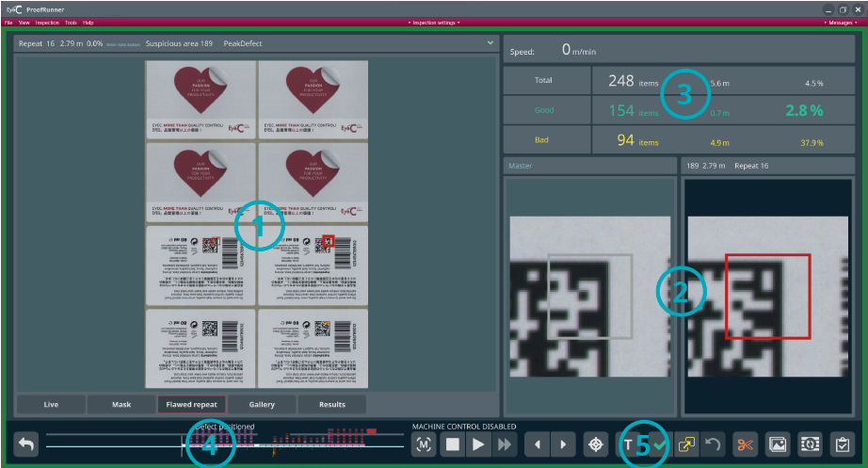Click the clipboard checklist report icon
Image resolution: width=868 pixels, height=468 pixels.
click(x=843, y=444)
